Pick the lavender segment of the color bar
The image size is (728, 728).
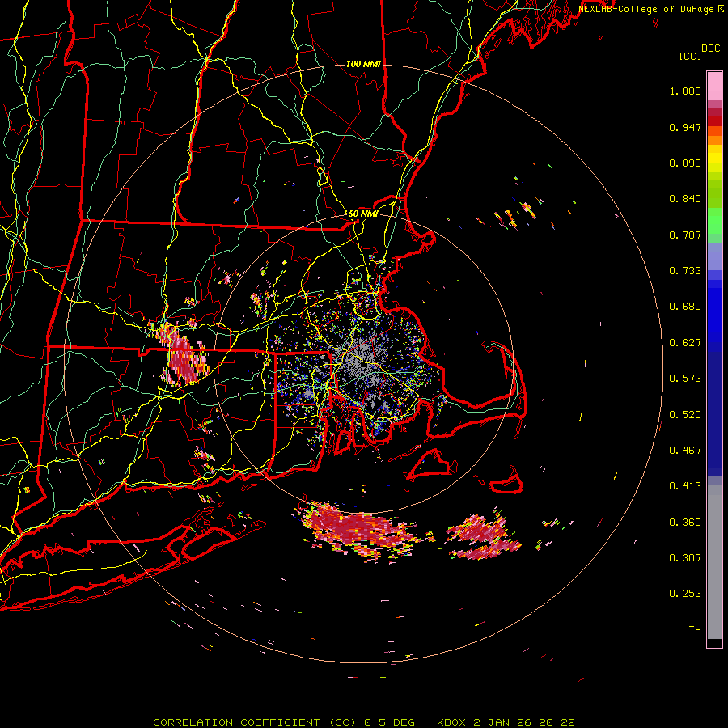[714, 257]
